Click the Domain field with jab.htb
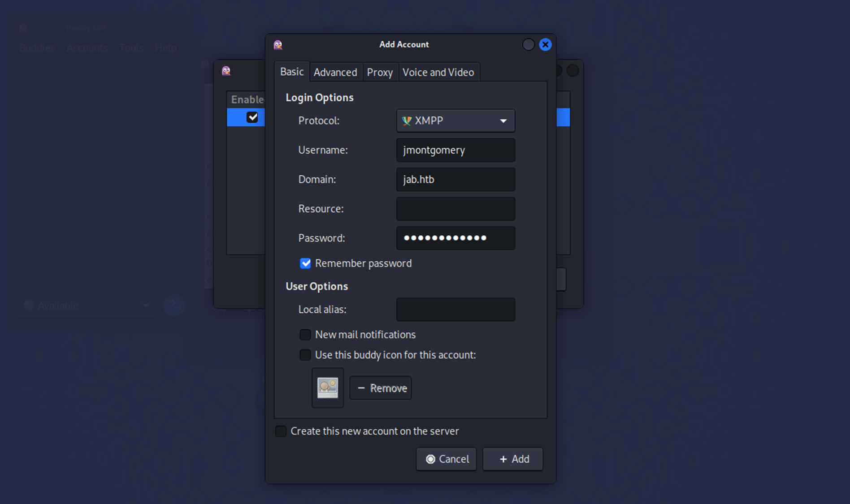Image resolution: width=850 pixels, height=504 pixels. (455, 179)
